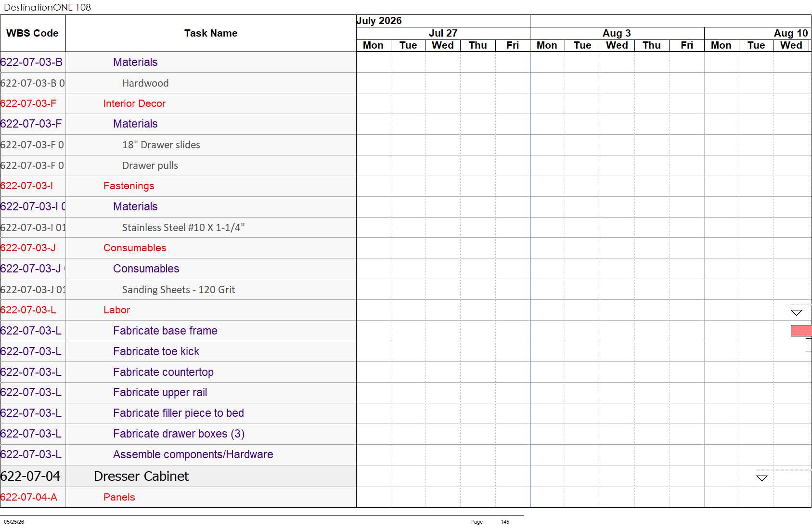Select Assemble components/Hardware task

193,454
